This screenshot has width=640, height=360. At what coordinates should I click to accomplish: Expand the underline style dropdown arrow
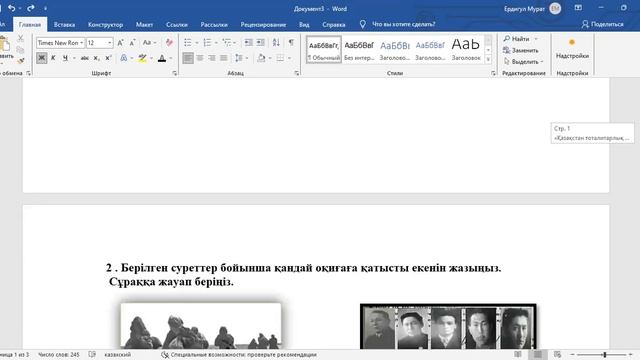pos(74,58)
